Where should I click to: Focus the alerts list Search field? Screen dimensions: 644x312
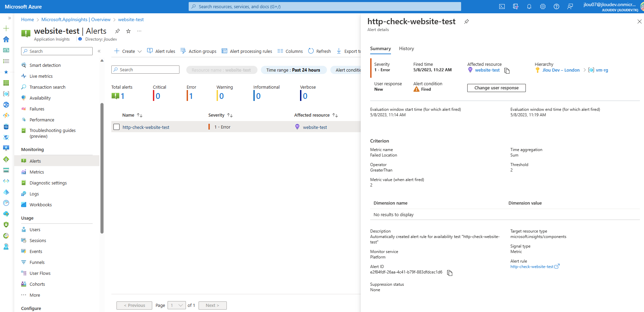(145, 70)
